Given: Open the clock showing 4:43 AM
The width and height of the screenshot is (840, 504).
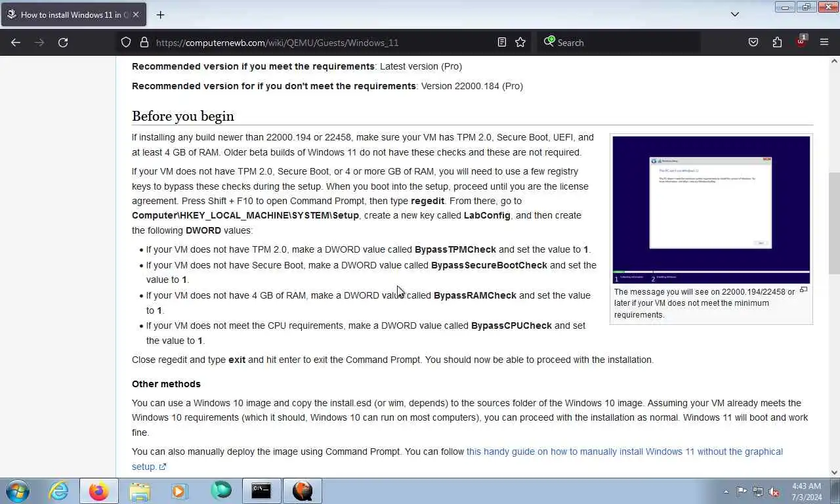Looking at the screenshot, I should tap(807, 492).
